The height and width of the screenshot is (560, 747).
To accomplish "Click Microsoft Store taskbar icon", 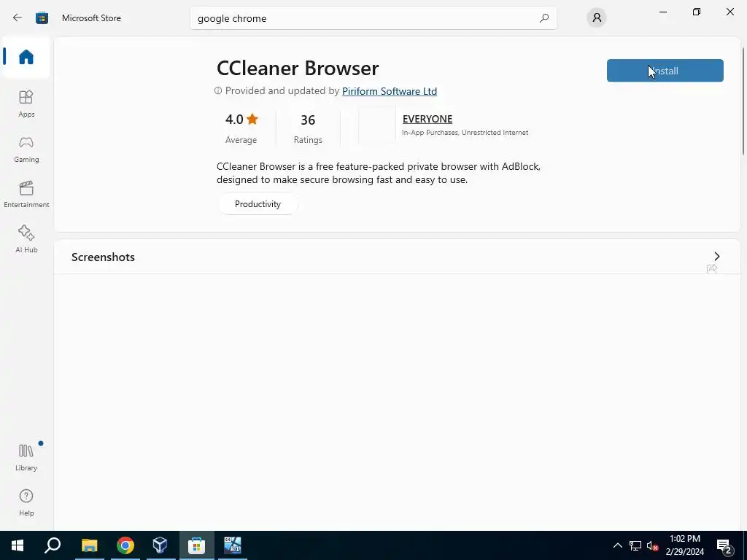I will [x=196, y=545].
